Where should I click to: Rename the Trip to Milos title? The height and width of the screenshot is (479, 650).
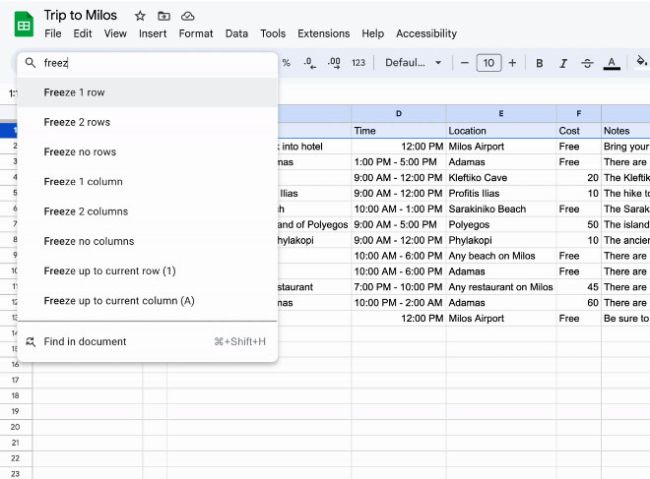(x=80, y=15)
